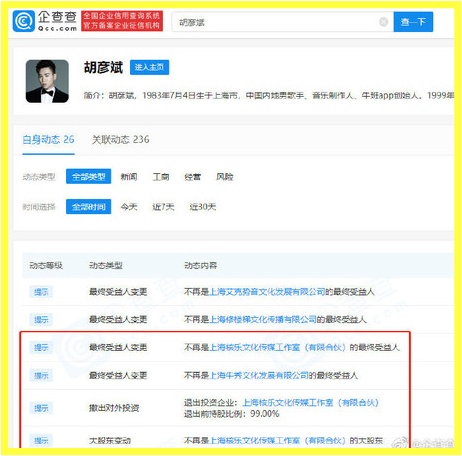Click the 动态等级 column header
462x456 pixels.
point(46,265)
